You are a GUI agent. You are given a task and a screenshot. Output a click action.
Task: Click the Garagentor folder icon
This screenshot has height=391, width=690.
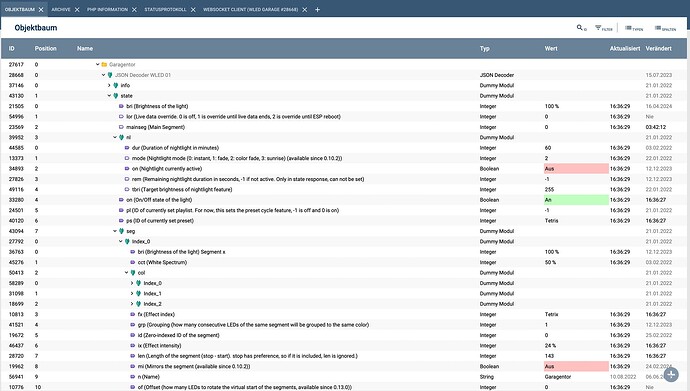[104, 64]
